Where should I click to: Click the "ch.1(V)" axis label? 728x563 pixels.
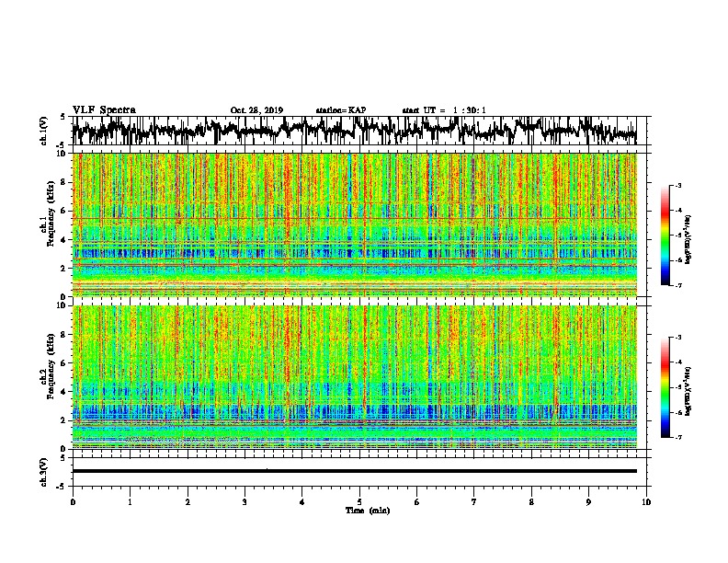pos(44,131)
